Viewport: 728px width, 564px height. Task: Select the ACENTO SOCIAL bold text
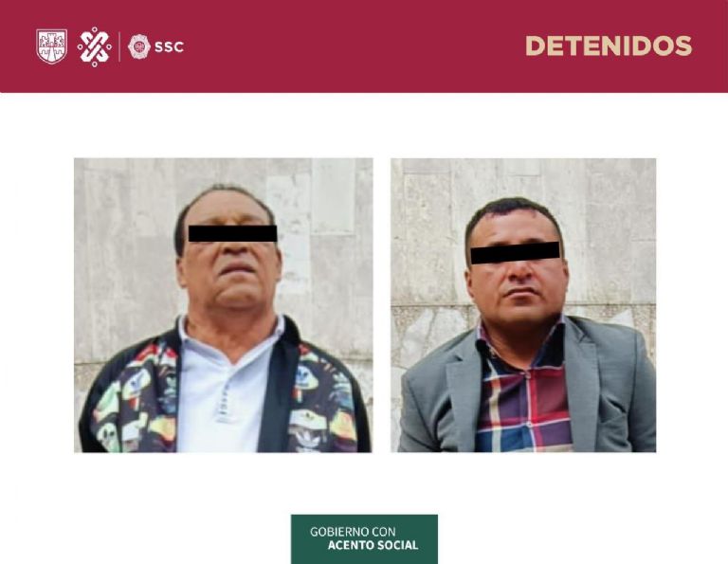pyautogui.click(x=373, y=545)
